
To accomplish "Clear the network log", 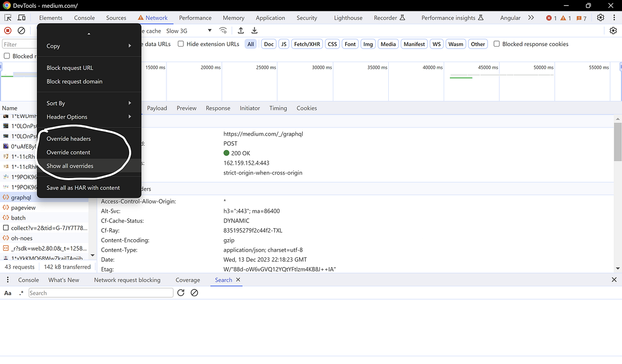I will (21, 31).
